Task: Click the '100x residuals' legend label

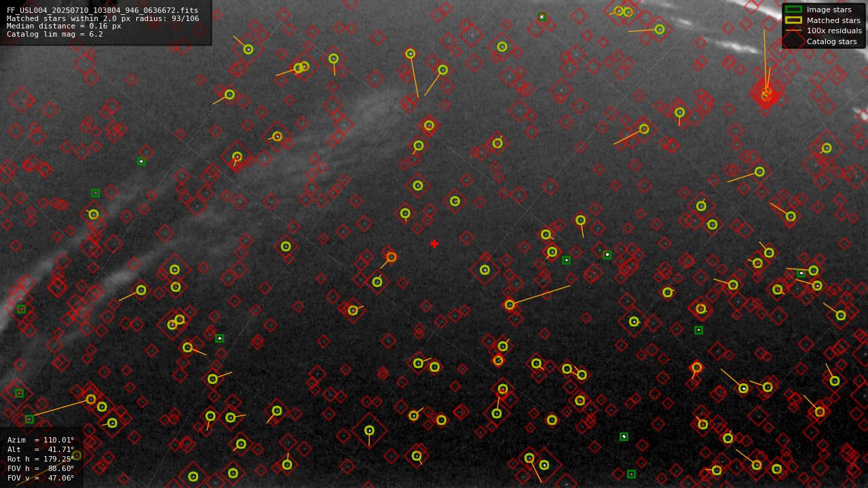Action: pos(834,31)
